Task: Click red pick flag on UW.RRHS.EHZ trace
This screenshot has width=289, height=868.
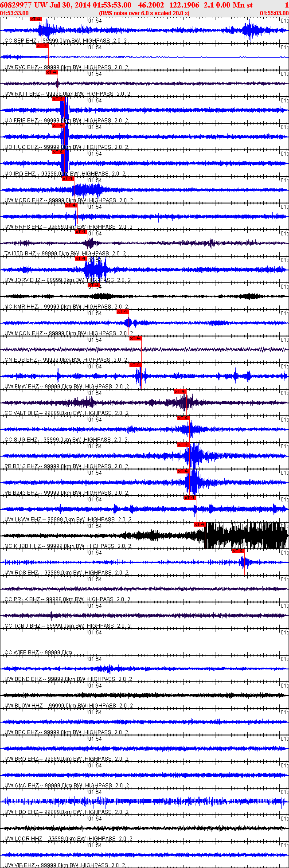Action: (x=71, y=205)
